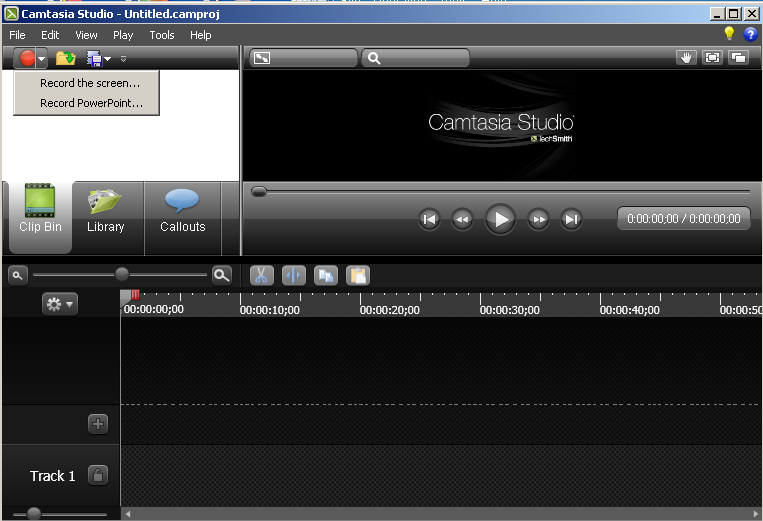Open the timeline gear settings dropdown
Viewport: 763px width, 521px height.
point(59,305)
